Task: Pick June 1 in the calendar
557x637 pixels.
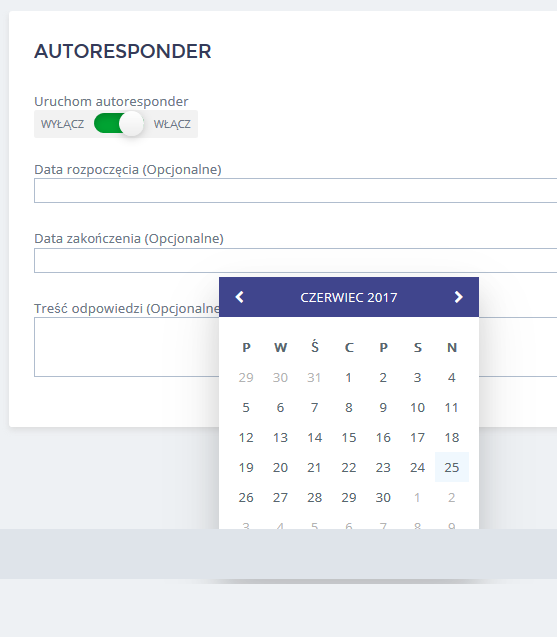Action: (349, 377)
